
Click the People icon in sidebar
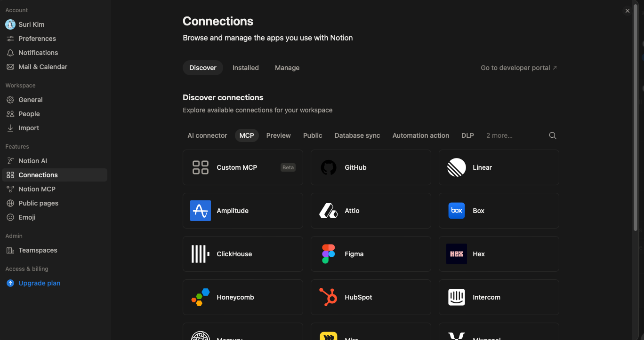point(10,114)
